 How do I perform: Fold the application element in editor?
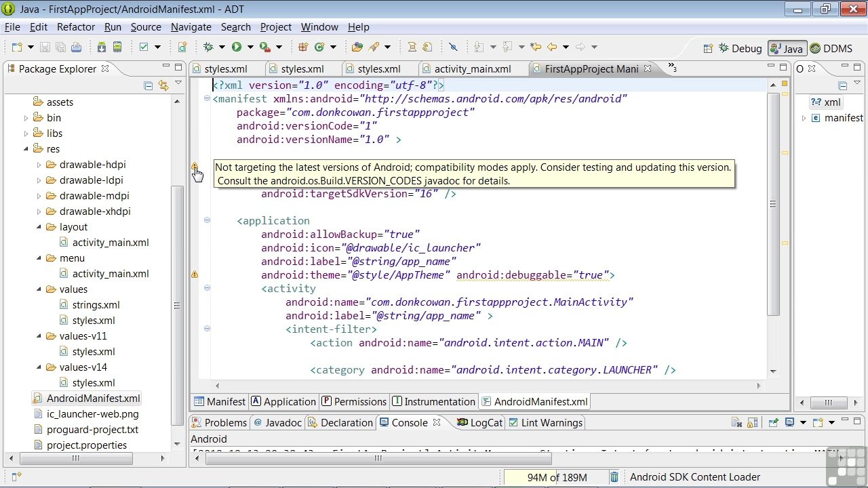click(x=207, y=220)
